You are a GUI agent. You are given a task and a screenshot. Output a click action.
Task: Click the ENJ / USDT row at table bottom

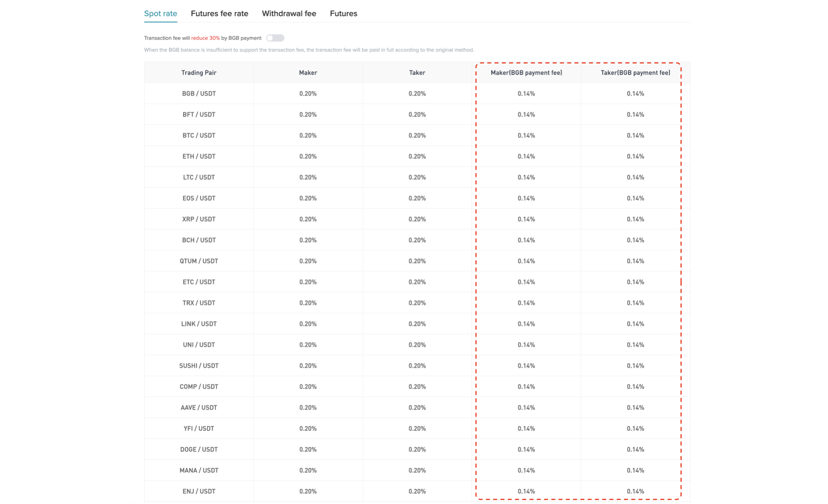click(x=199, y=491)
